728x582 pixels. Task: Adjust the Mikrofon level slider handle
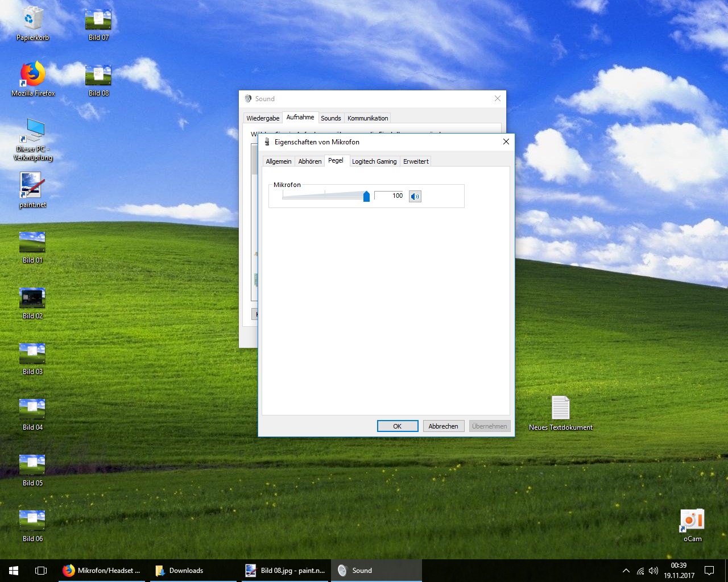(366, 196)
